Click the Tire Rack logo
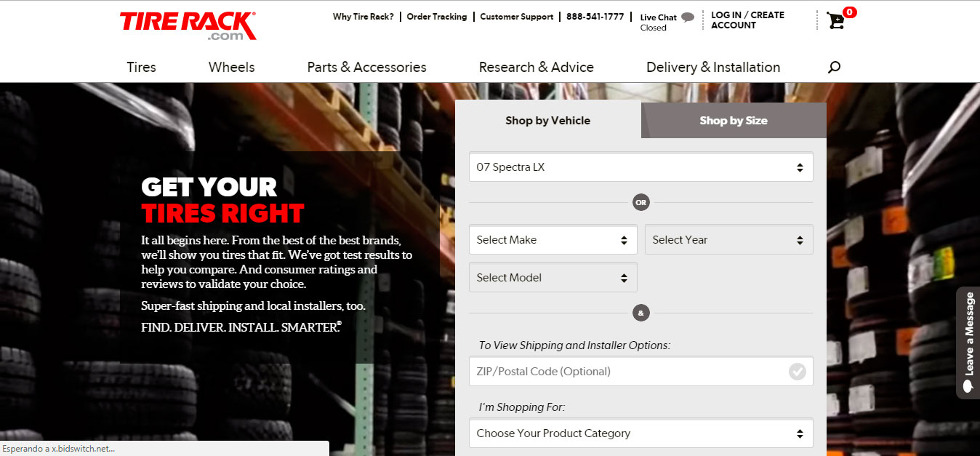 pos(188,25)
